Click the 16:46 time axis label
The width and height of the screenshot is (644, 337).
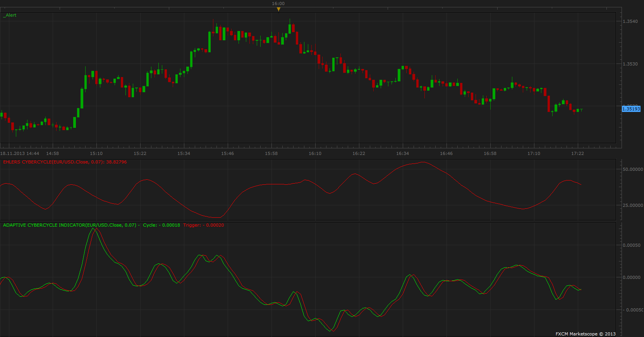[446, 153]
